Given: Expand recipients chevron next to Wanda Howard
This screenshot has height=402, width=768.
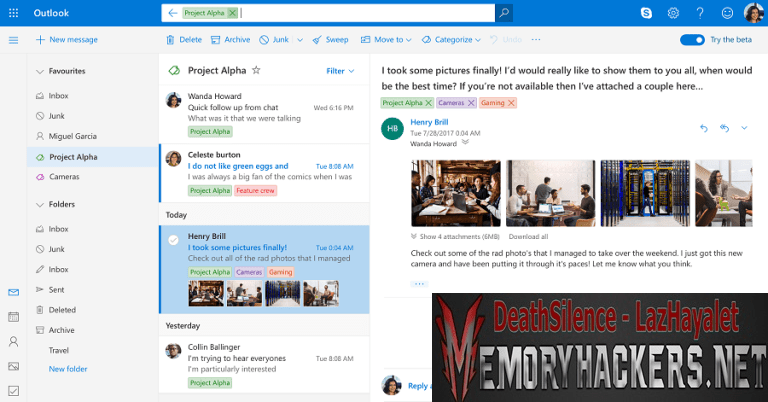Looking at the screenshot, I should [x=465, y=143].
